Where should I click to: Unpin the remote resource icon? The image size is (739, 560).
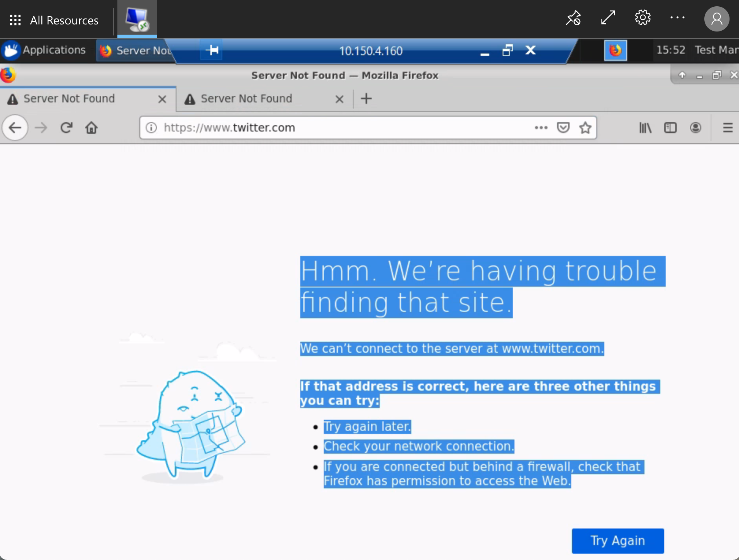pyautogui.click(x=574, y=18)
